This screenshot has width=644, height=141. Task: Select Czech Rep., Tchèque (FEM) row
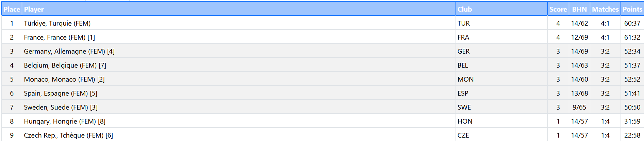click(x=68, y=135)
